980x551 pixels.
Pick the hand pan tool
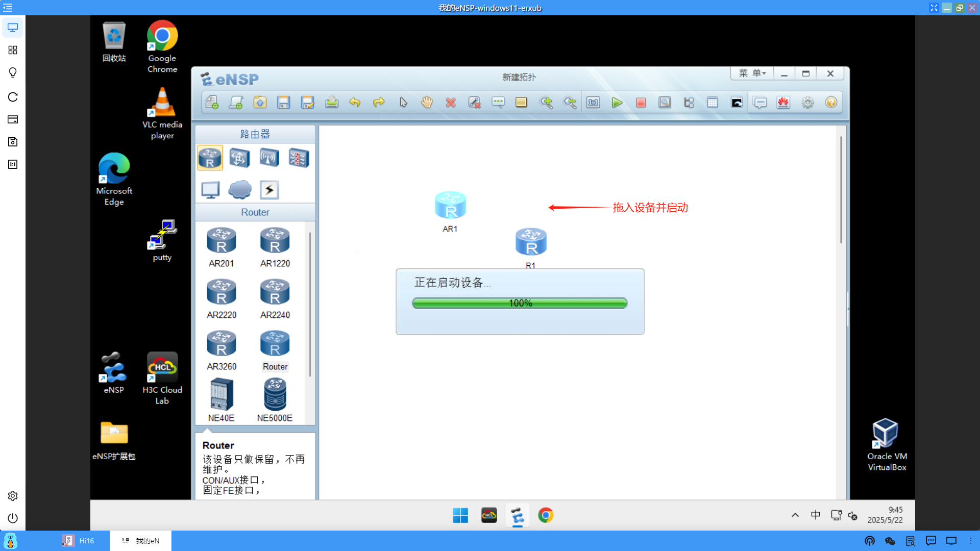(427, 102)
